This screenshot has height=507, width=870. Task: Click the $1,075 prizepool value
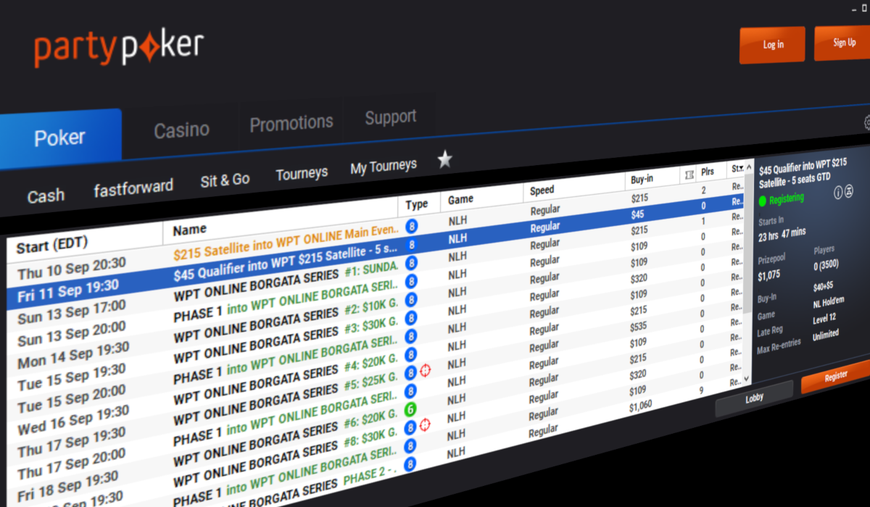769,275
